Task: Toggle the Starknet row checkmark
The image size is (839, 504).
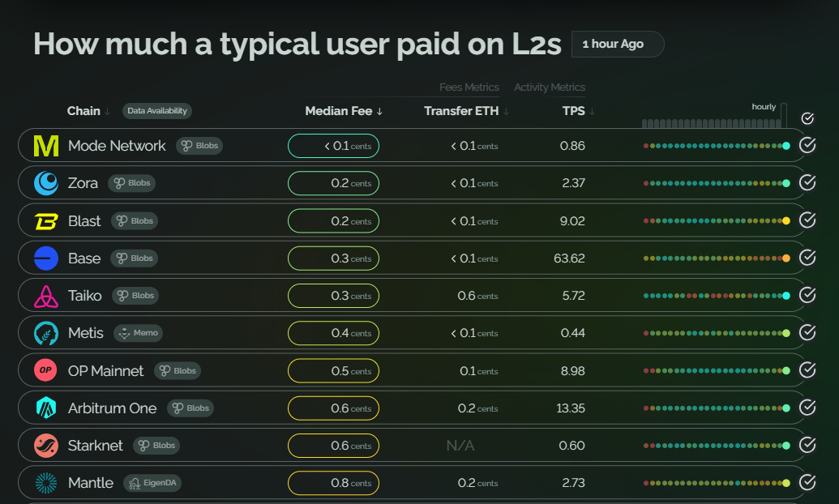Action: click(807, 445)
